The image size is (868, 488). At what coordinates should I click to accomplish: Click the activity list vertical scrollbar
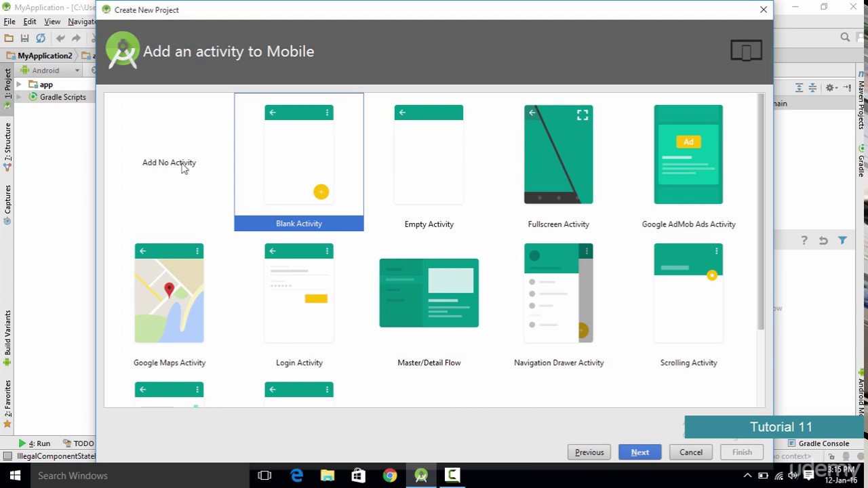pos(760,212)
